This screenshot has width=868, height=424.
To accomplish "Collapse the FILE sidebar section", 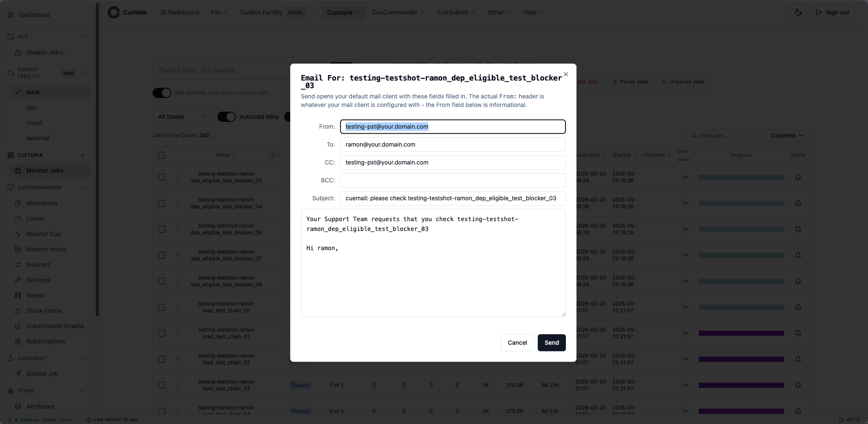I will click(83, 37).
